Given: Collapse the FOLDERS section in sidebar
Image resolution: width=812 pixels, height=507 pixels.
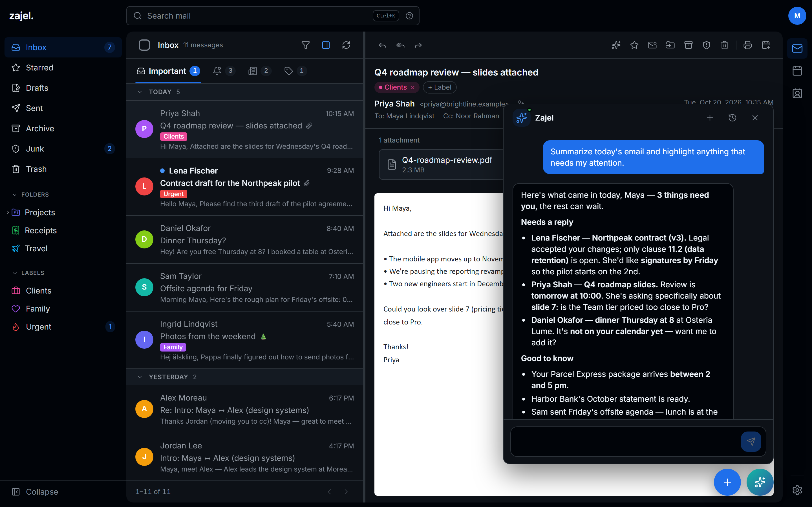Looking at the screenshot, I should coord(15,194).
